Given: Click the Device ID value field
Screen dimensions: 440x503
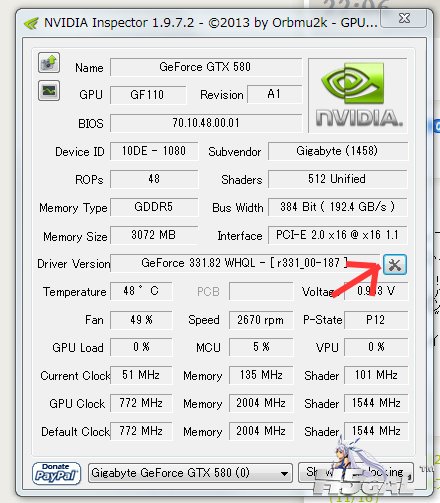Looking at the screenshot, I should click(x=154, y=151).
